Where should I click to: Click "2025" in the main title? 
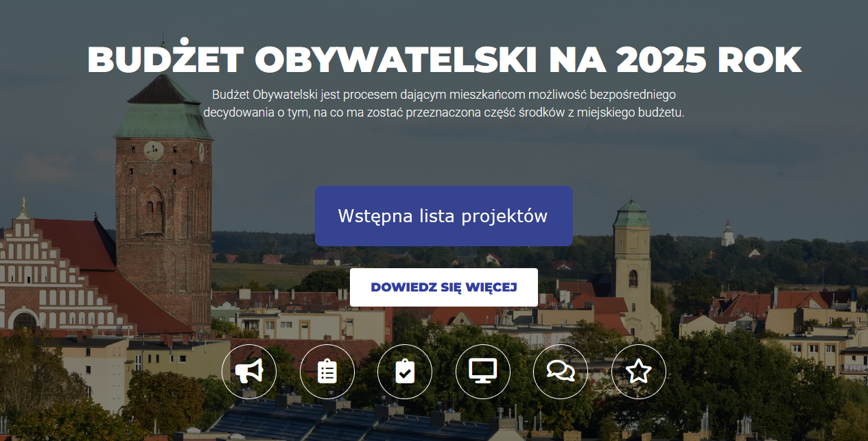661,60
